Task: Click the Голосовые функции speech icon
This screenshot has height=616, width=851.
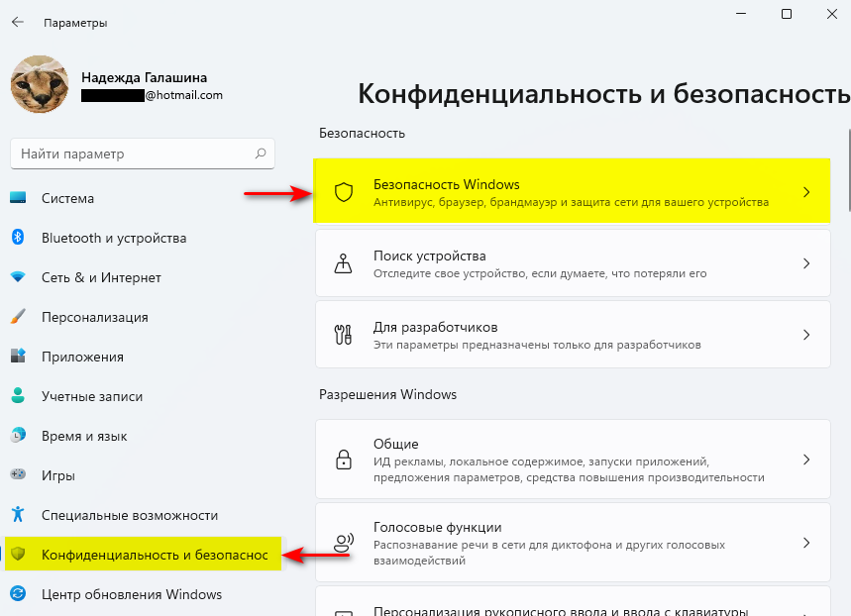Action: [x=344, y=543]
